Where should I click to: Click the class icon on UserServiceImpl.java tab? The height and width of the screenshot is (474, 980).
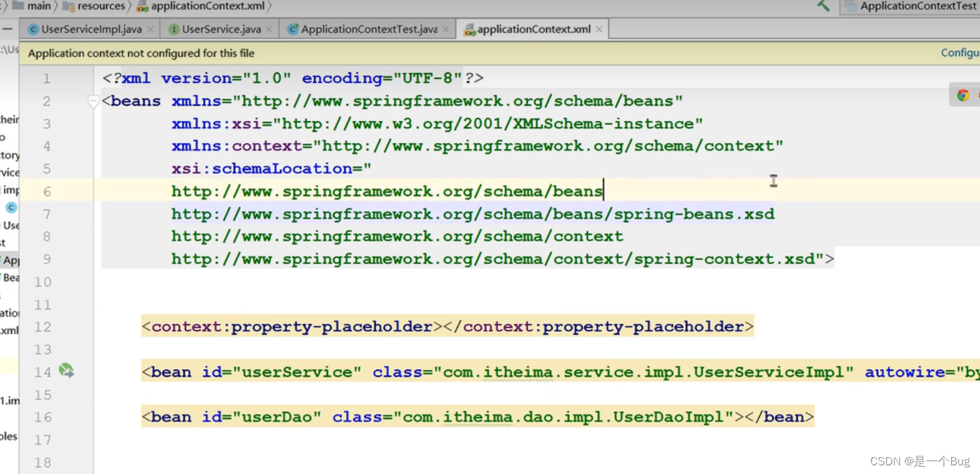click(33, 29)
